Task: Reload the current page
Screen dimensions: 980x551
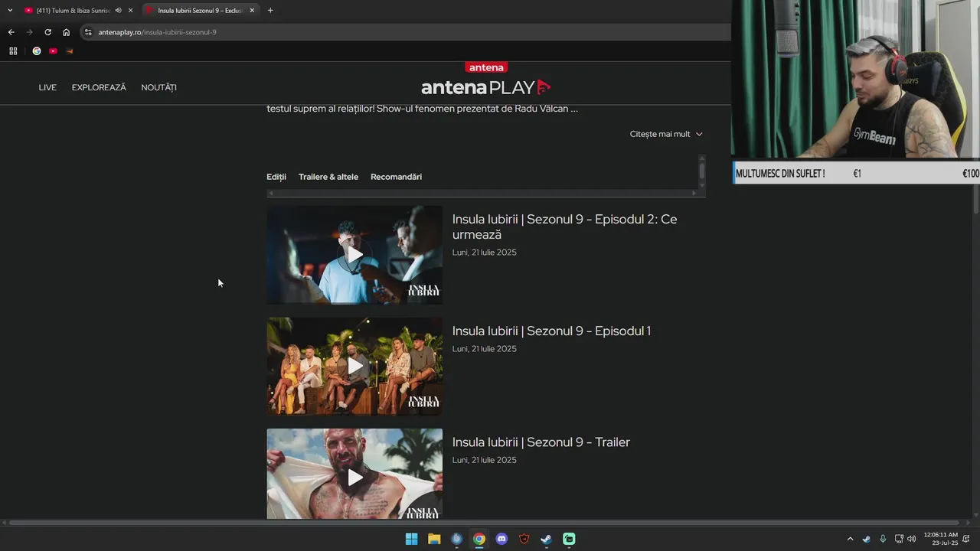Action: [47, 32]
